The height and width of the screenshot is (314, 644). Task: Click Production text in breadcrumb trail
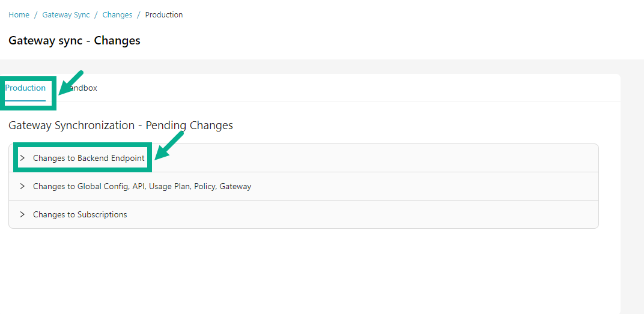tap(164, 15)
